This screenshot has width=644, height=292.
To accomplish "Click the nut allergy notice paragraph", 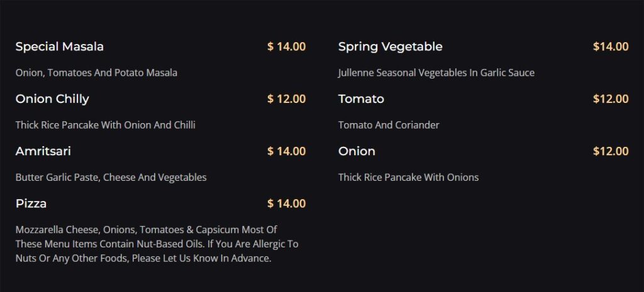I will click(157, 244).
